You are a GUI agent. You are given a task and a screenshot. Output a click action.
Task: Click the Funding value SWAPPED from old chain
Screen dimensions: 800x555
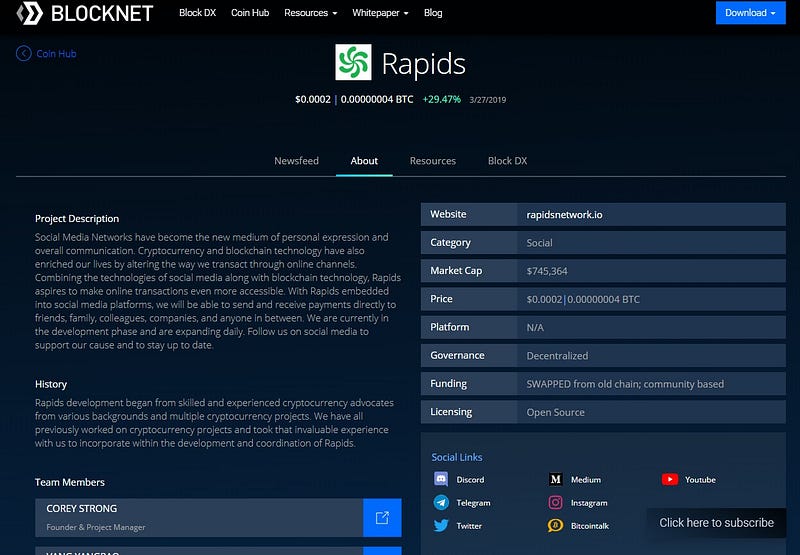[x=625, y=384]
